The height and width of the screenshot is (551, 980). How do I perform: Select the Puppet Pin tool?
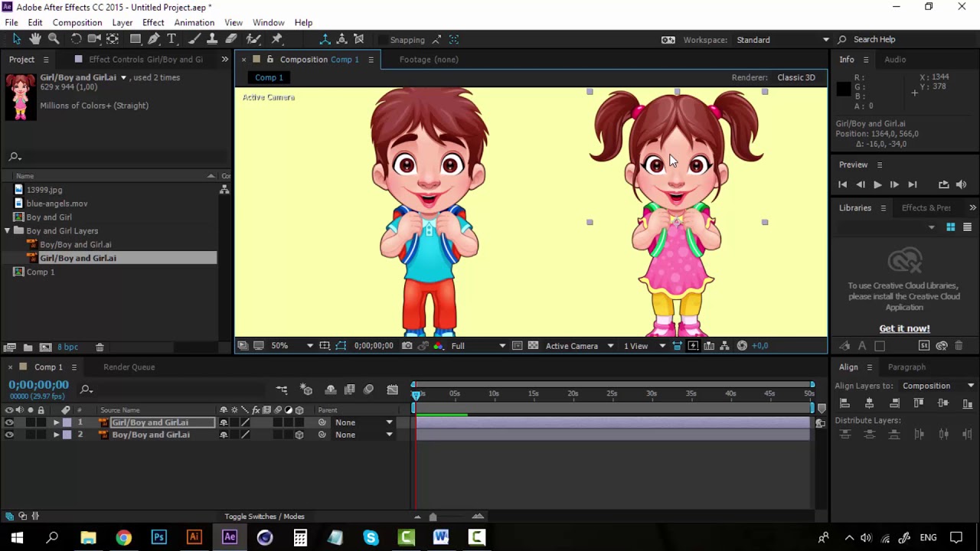tap(277, 39)
